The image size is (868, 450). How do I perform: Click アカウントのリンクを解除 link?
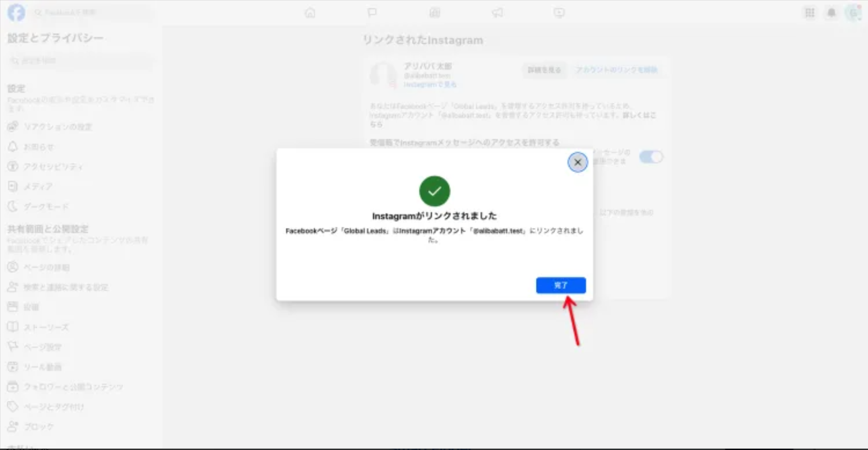coord(616,70)
